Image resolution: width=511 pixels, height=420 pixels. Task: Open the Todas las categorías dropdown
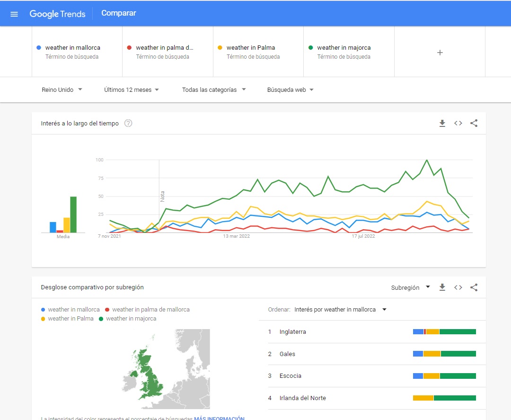tap(214, 89)
